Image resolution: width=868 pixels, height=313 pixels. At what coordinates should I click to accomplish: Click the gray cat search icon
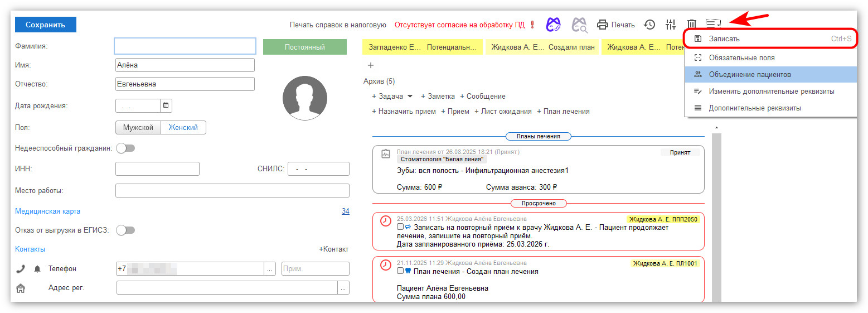click(x=579, y=24)
